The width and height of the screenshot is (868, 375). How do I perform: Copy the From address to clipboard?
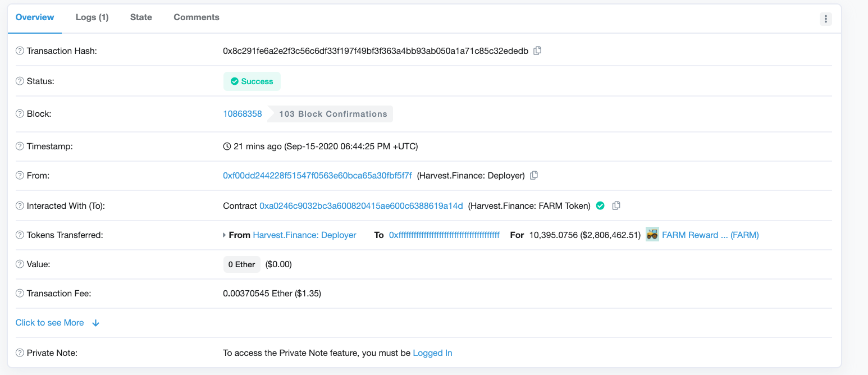point(534,175)
